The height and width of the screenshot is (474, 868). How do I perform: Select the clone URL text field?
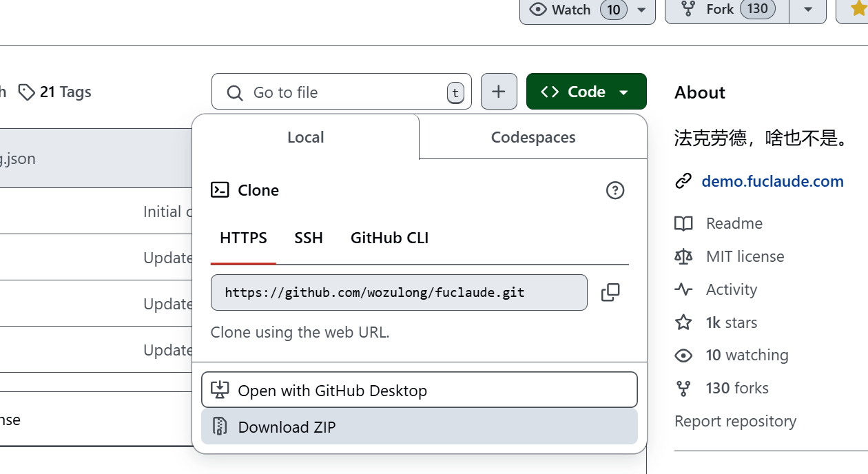[x=399, y=292]
